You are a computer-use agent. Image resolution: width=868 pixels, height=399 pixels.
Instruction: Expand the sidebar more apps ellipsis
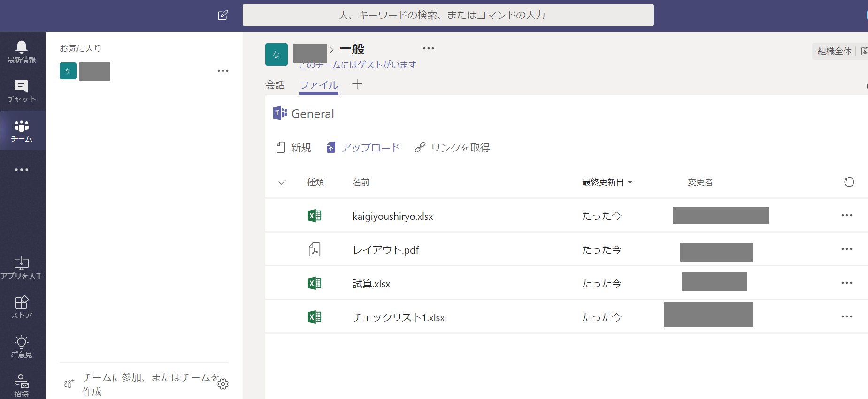pyautogui.click(x=22, y=170)
